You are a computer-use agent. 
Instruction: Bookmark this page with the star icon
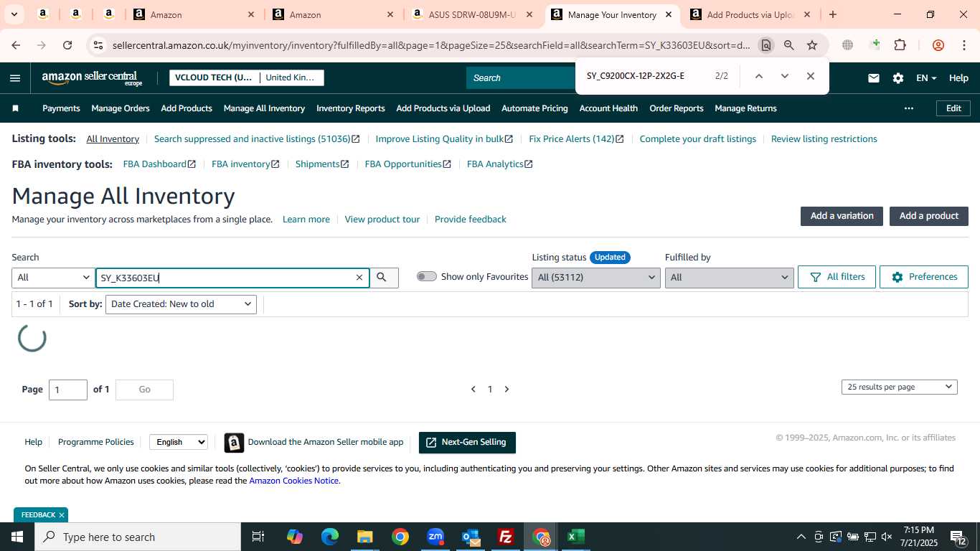tap(812, 45)
